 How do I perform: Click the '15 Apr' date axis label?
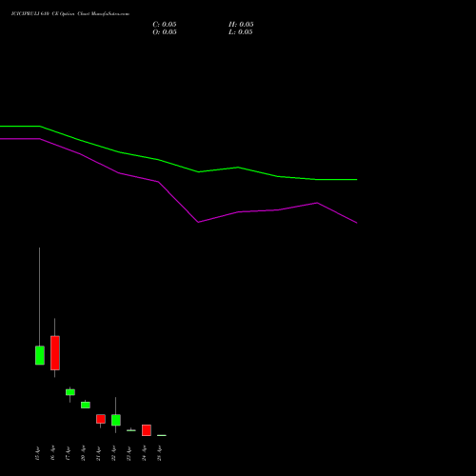click(37, 453)
